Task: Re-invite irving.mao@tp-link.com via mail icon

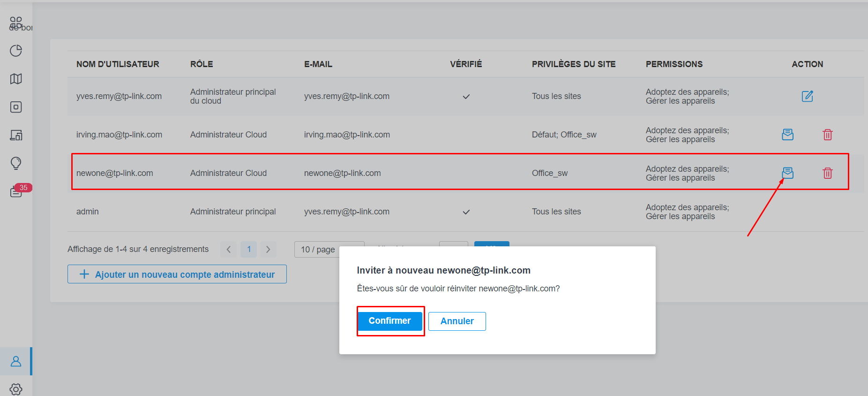Action: (x=788, y=135)
